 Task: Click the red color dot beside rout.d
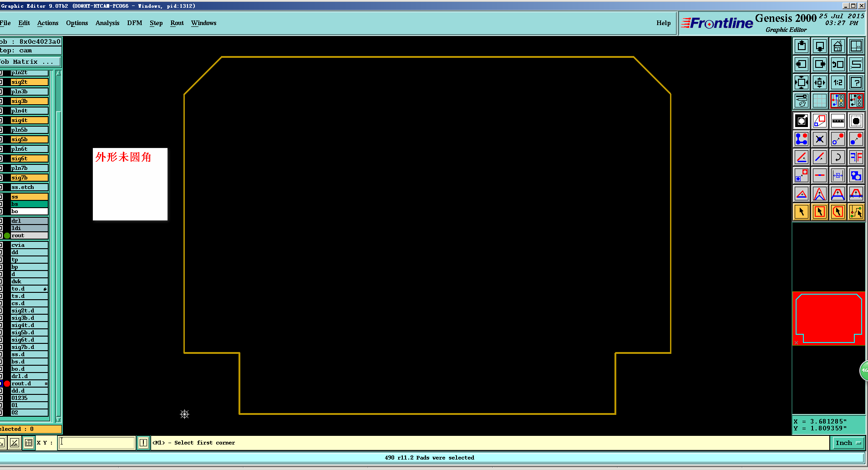tap(7, 383)
